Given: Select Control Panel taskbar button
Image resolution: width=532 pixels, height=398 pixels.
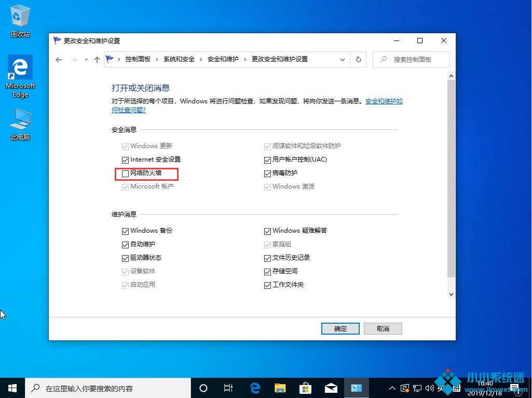Looking at the screenshot, I should point(356,388).
